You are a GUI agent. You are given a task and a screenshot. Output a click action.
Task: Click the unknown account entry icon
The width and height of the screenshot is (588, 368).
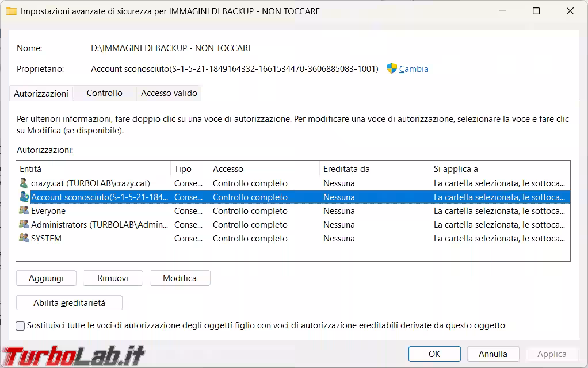click(24, 197)
